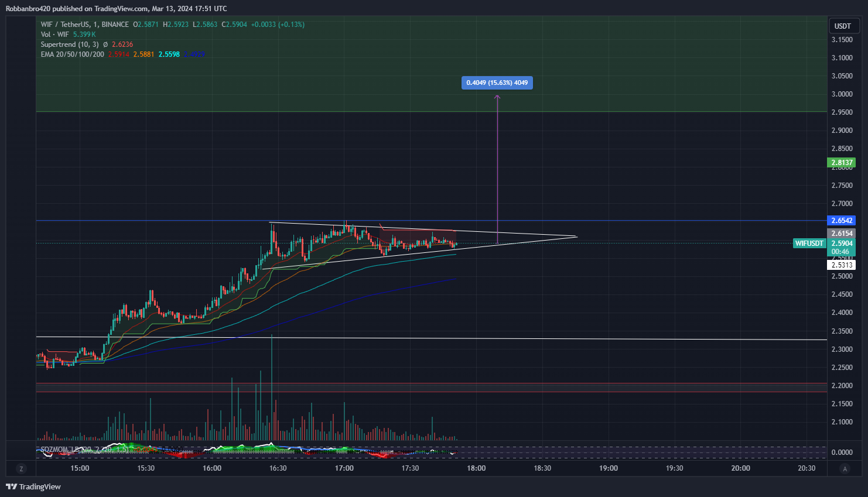This screenshot has width=868, height=497.
Task: Click the orange EMA value 2.5881
Action: point(143,54)
